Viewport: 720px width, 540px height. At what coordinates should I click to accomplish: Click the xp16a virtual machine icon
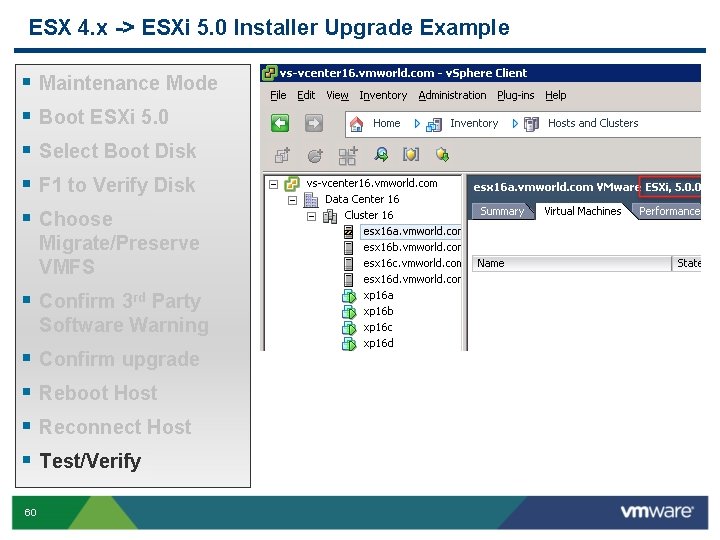[349, 296]
